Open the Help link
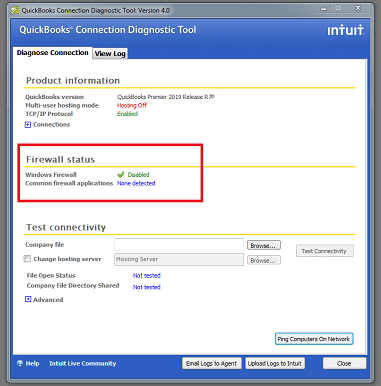 click(32, 363)
